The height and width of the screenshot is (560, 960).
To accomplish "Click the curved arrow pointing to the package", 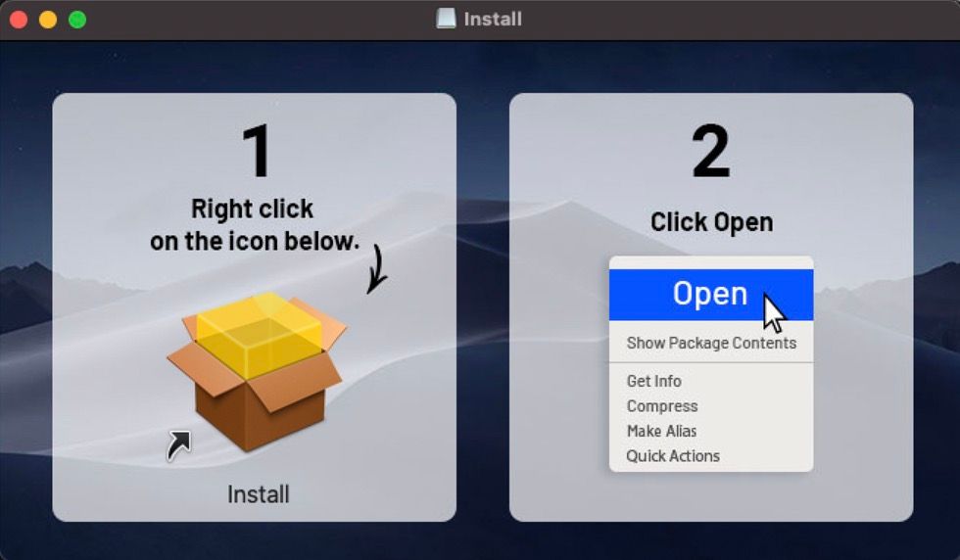I will [378, 269].
